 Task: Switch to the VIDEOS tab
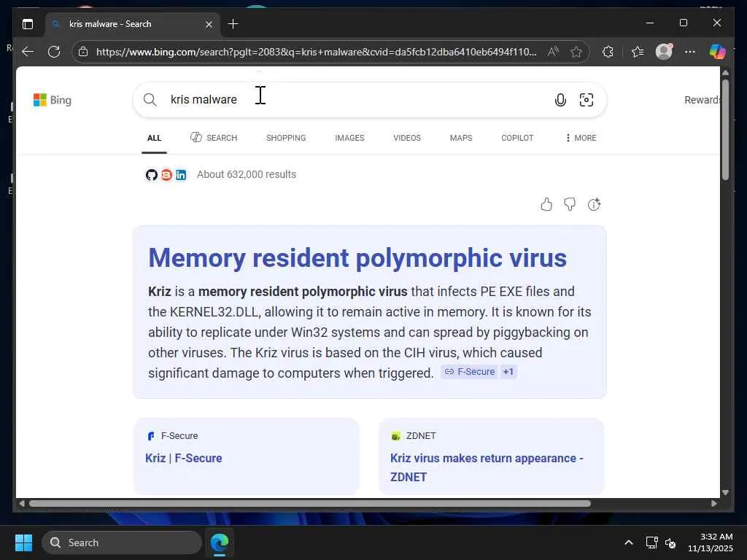(x=407, y=138)
